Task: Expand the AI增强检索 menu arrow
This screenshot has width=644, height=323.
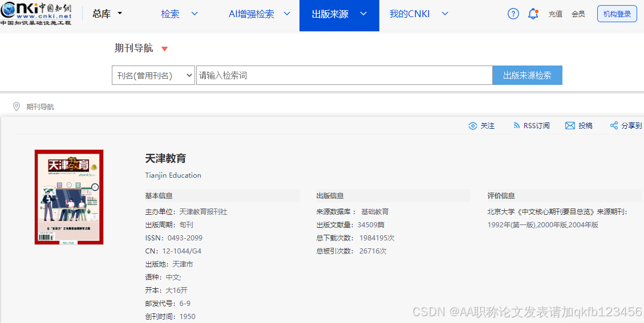Action: 287,14
